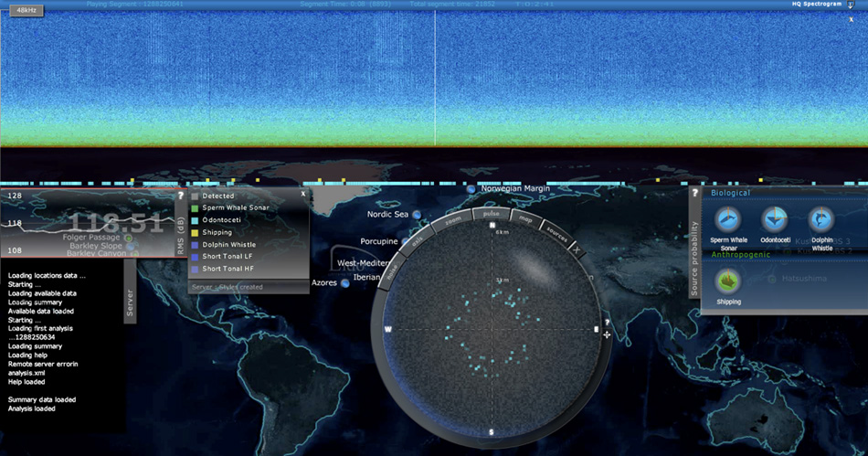
Task: Close the detection legend panel
Action: pyautogui.click(x=303, y=194)
